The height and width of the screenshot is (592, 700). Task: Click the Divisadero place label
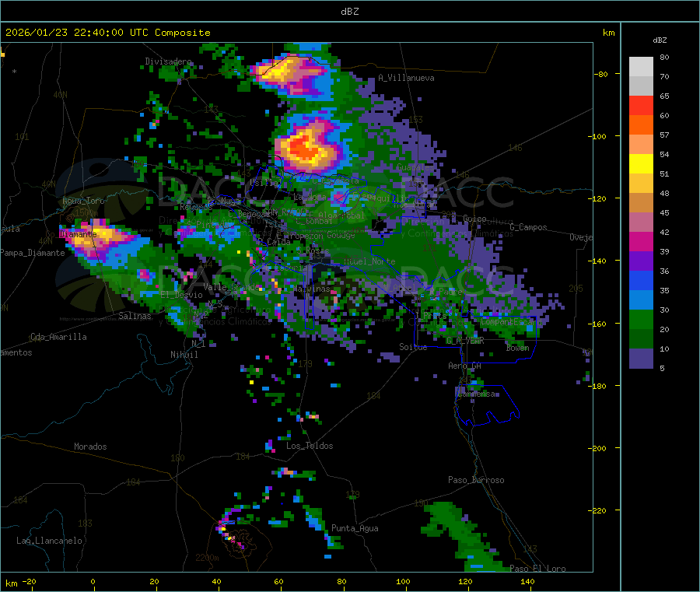[168, 61]
